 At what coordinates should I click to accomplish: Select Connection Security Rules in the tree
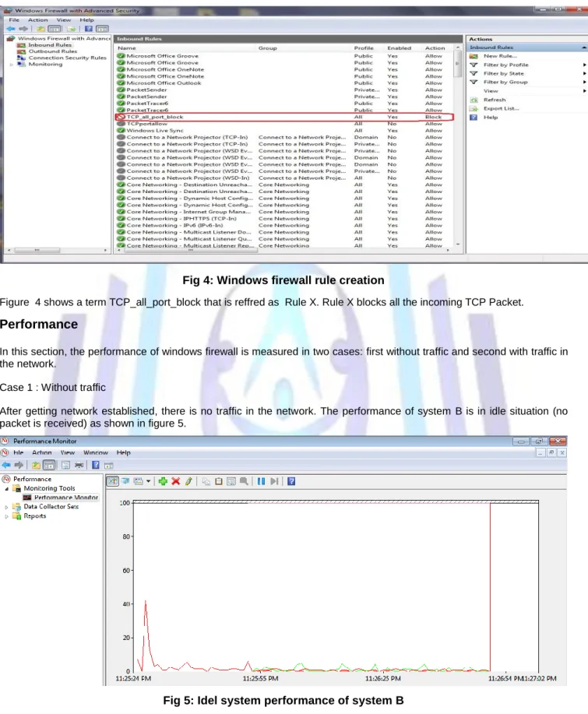click(67, 58)
